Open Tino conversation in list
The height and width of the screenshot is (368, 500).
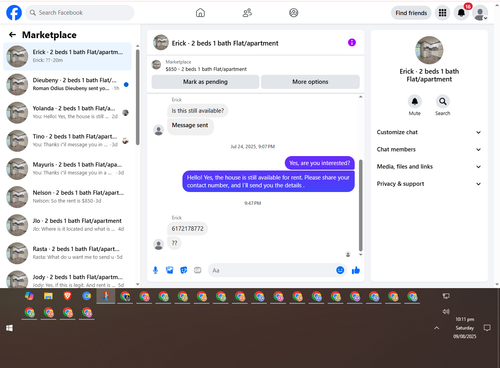(x=67, y=141)
